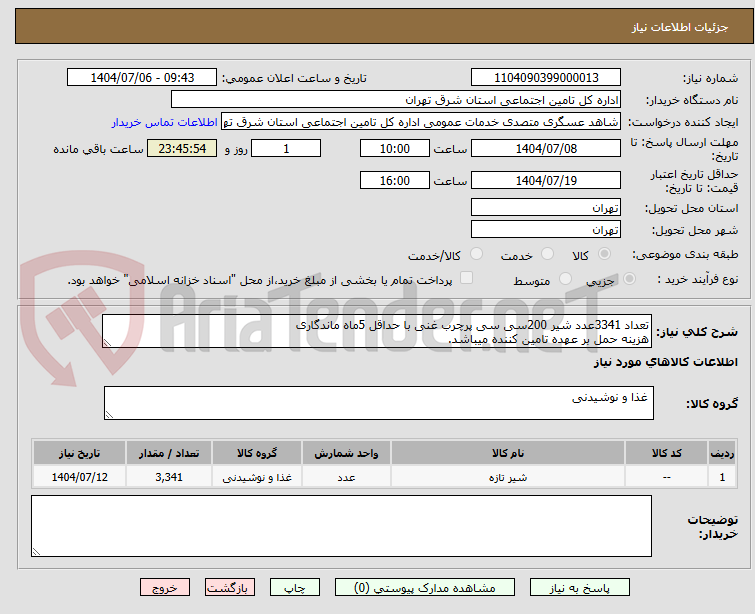This screenshot has width=755, height=614.
Task: Click the شرح کلی نیاز text area
Action: (377, 331)
